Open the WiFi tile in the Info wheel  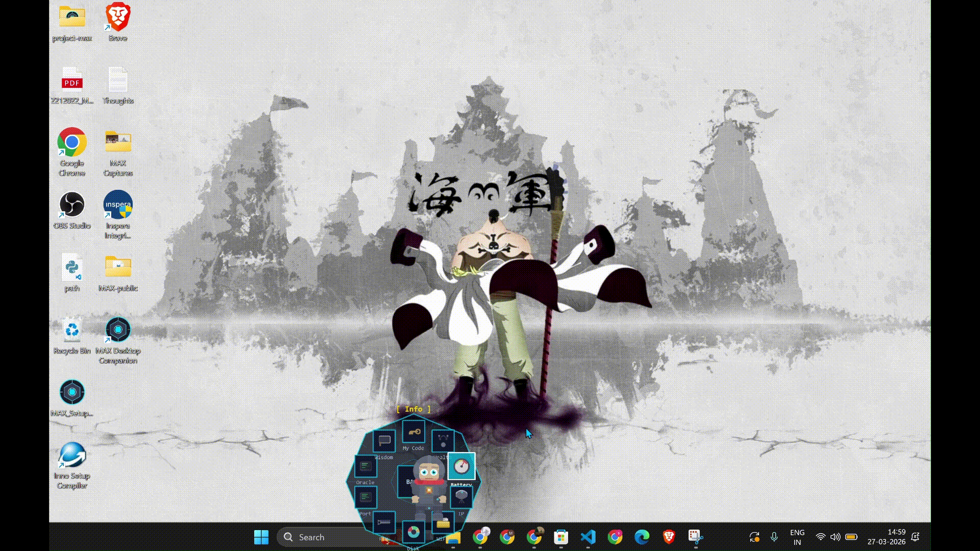(443, 523)
